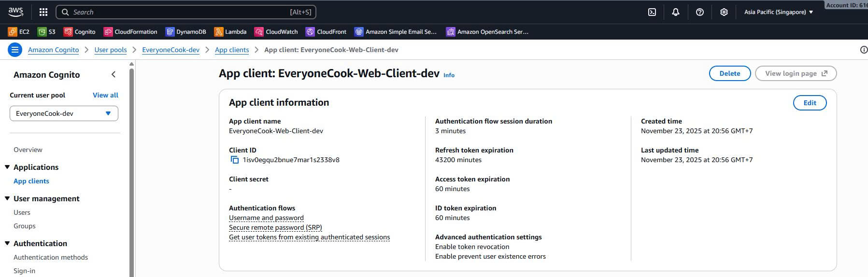The width and height of the screenshot is (868, 277).
Task: Open EC2 shortcut in favorites bar
Action: coord(19,32)
